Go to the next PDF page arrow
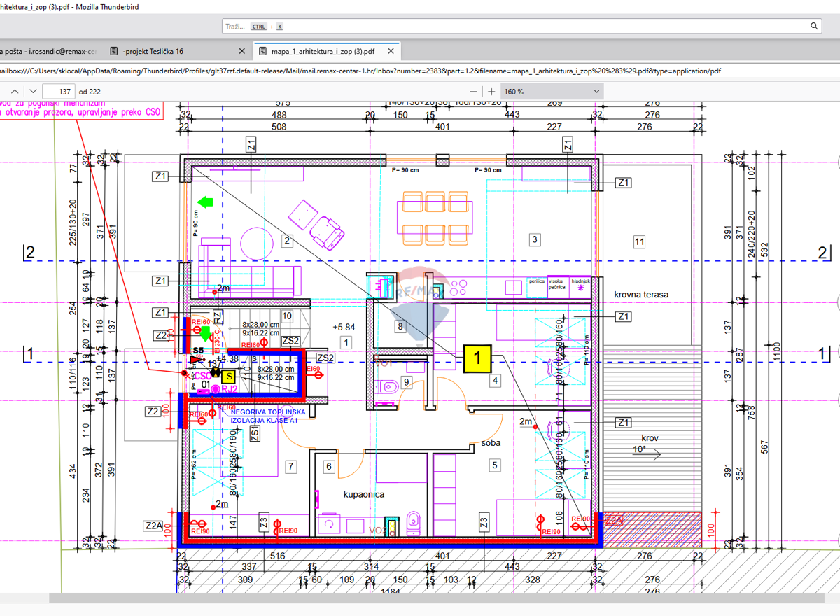840x616 pixels. [33, 92]
